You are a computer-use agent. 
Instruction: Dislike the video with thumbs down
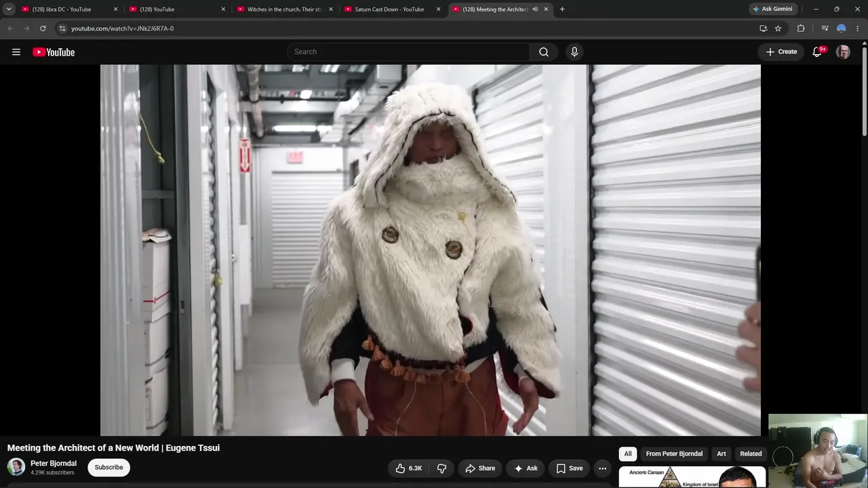(441, 468)
